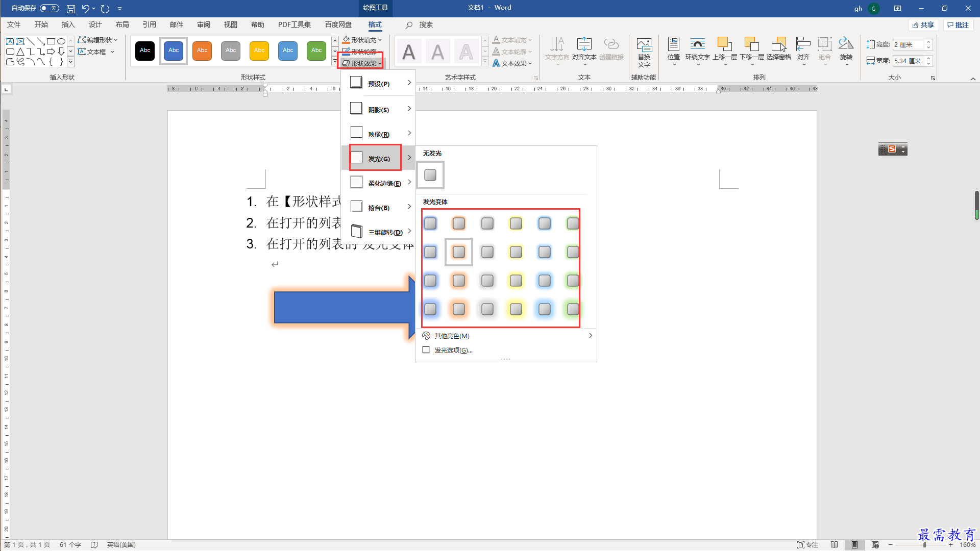This screenshot has height=551, width=980.
Task: Open the 文件 menu tab
Action: 14,24
